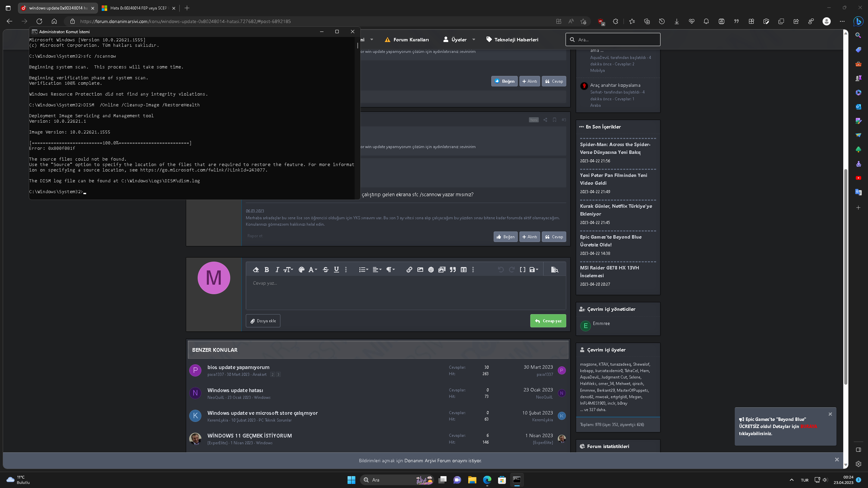The width and height of the screenshot is (868, 488).
Task: Expand more insert options in editor
Action: coord(473,269)
